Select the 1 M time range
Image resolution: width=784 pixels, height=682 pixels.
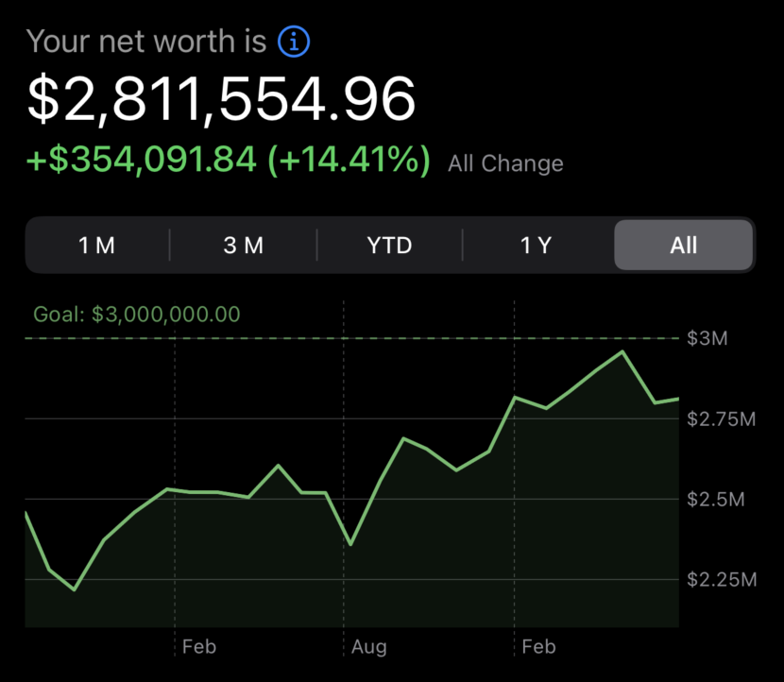click(96, 246)
